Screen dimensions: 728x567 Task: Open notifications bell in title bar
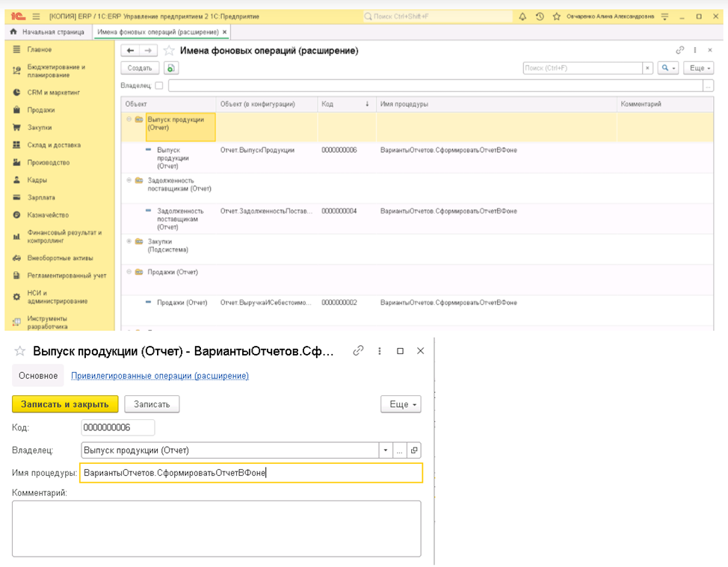[x=522, y=16]
